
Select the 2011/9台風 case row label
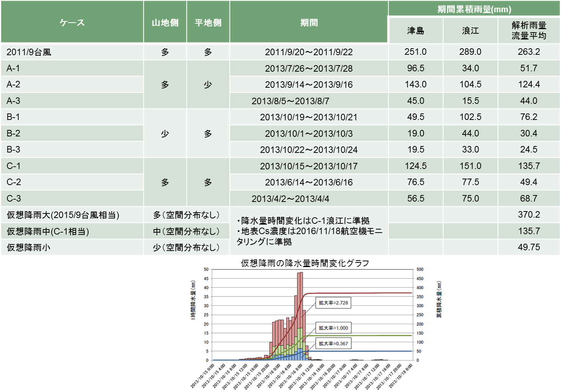[x=29, y=52]
